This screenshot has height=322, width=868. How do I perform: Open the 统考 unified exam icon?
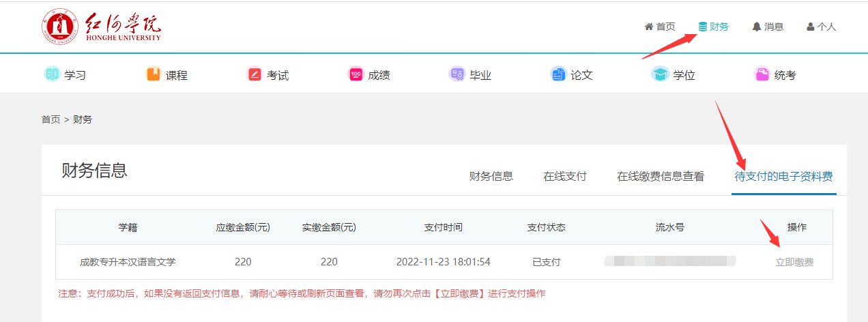(x=762, y=74)
